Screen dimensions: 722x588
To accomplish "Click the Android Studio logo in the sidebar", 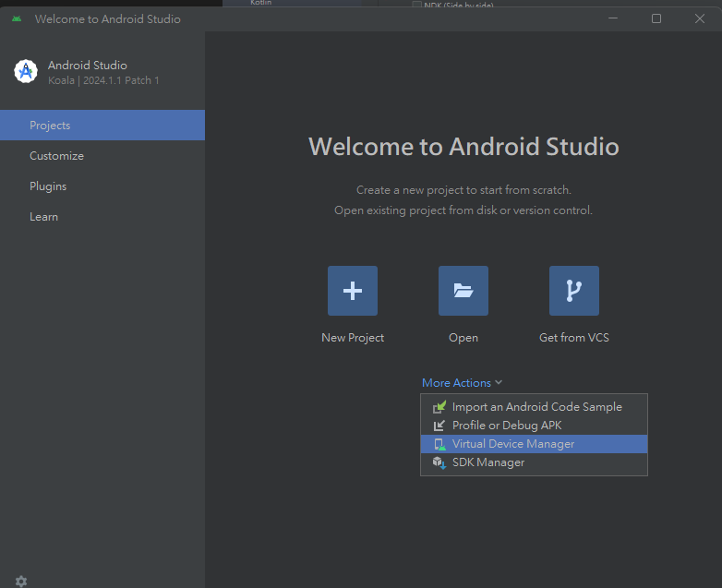I will pos(26,71).
